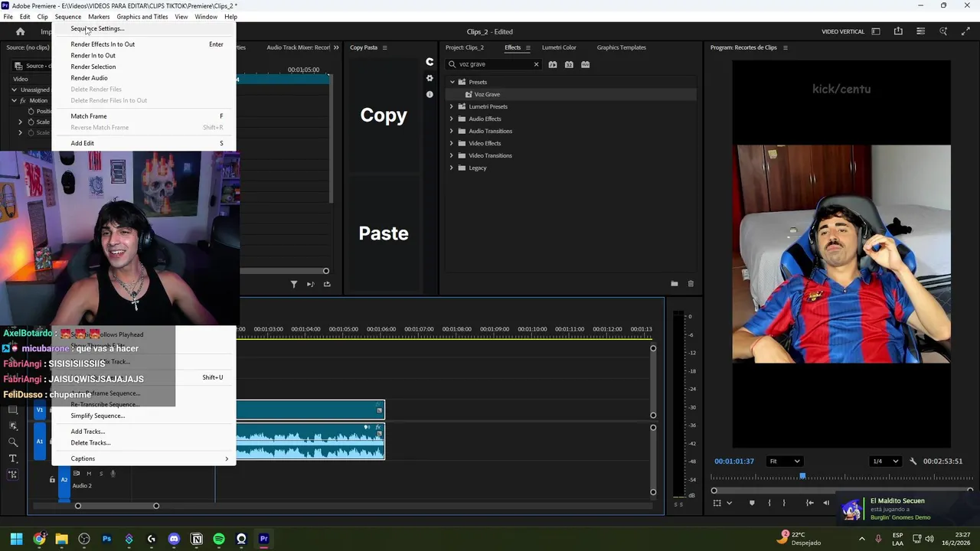Enable voice-over record on Audio 2
980x551 pixels.
(113, 474)
